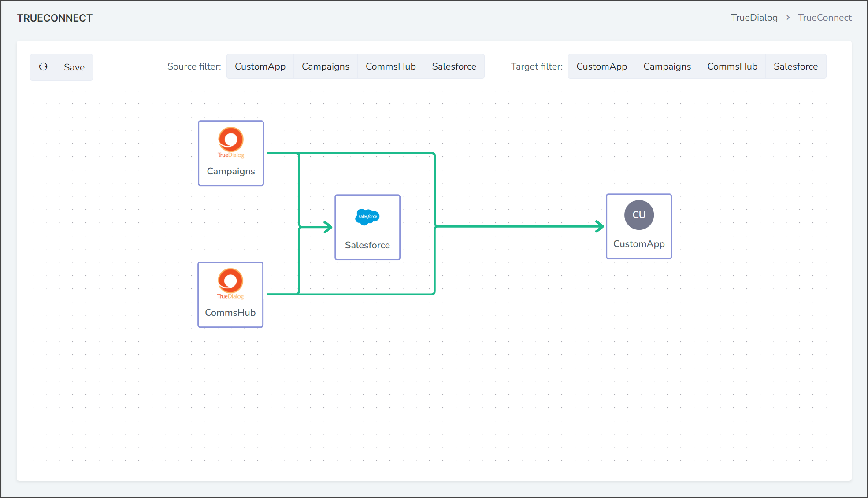Toggle Campaigns in Target filter
Screen dimensions: 868x498
pyautogui.click(x=667, y=66)
